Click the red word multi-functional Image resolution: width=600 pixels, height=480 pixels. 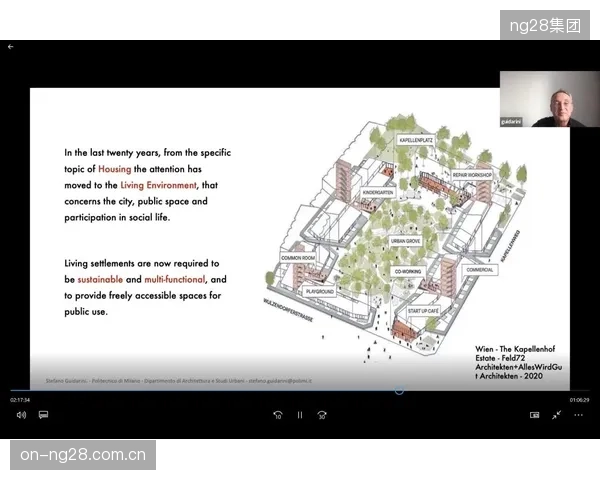[x=174, y=279]
